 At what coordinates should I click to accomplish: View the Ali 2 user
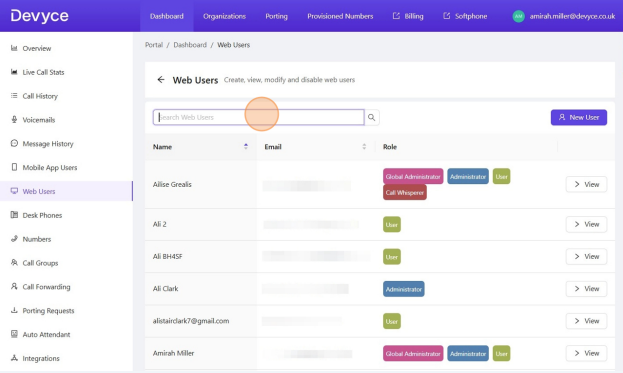click(x=586, y=224)
